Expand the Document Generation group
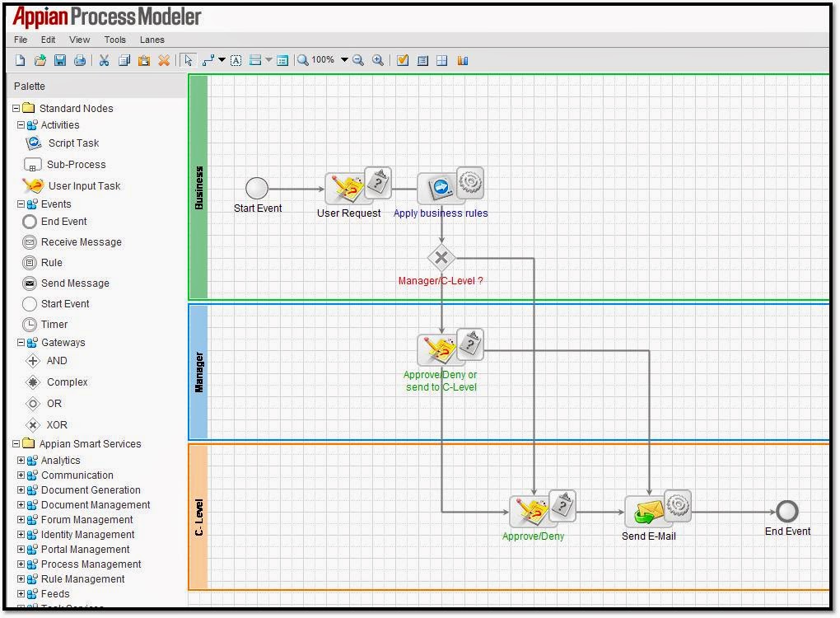 point(21,490)
